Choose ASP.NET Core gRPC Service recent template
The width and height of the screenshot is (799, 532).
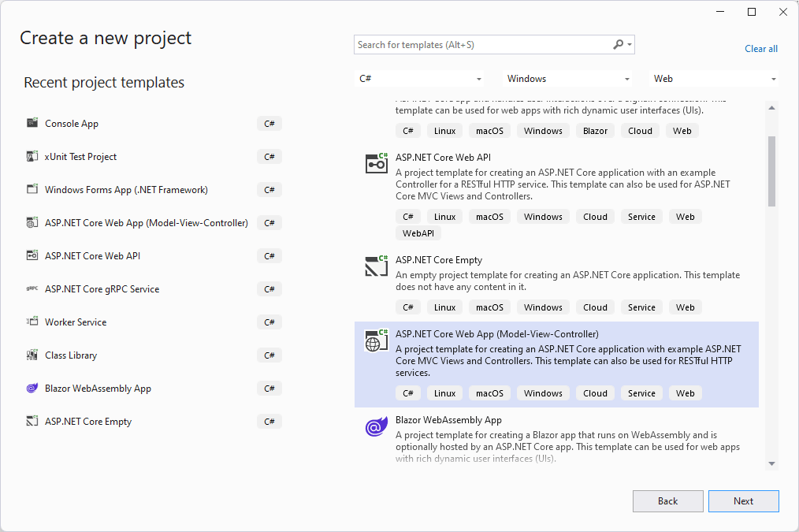pos(102,289)
